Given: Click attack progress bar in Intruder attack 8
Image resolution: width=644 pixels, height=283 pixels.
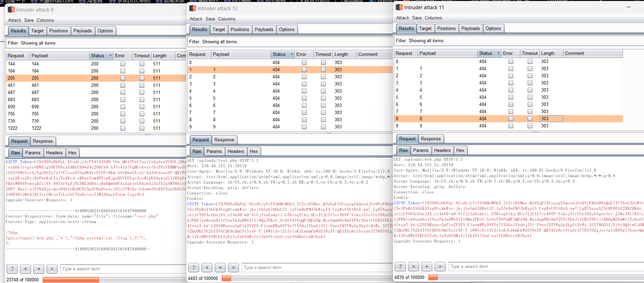Looking at the screenshot, I should (x=114, y=280).
